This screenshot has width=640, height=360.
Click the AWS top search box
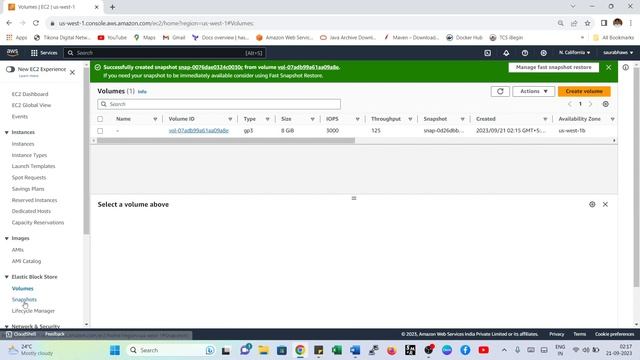(165, 53)
